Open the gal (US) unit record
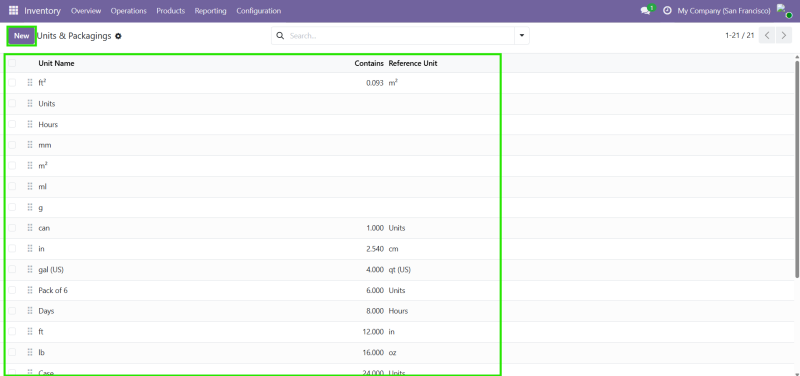The image size is (800, 376). tap(51, 269)
